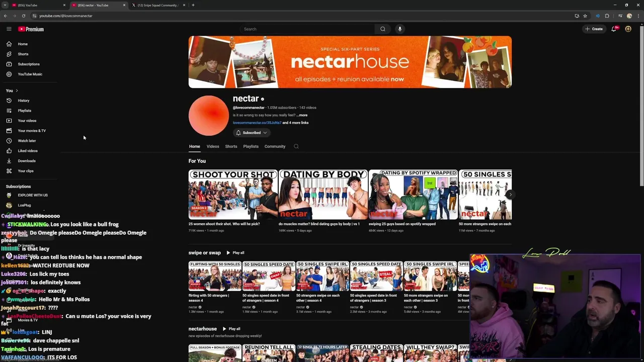Open Your videos in the sidebar
The height and width of the screenshot is (362, 644).
tap(28, 121)
